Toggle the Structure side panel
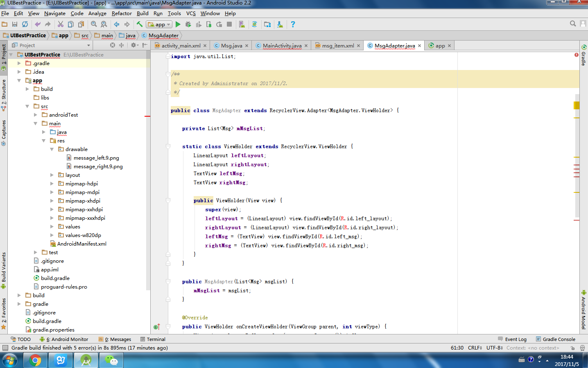 coord(4,95)
